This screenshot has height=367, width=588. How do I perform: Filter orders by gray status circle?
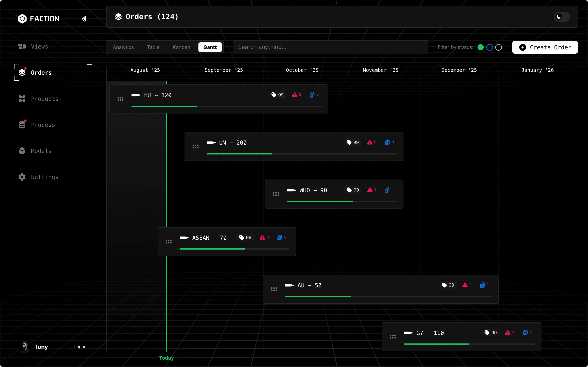[498, 47]
